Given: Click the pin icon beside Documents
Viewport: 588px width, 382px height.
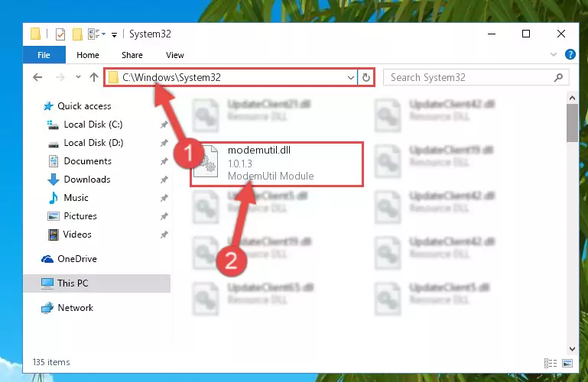Looking at the screenshot, I should [164, 161].
